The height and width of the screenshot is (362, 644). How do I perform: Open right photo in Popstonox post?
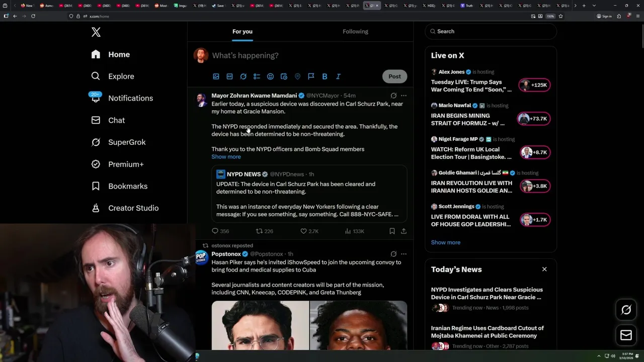point(358,325)
